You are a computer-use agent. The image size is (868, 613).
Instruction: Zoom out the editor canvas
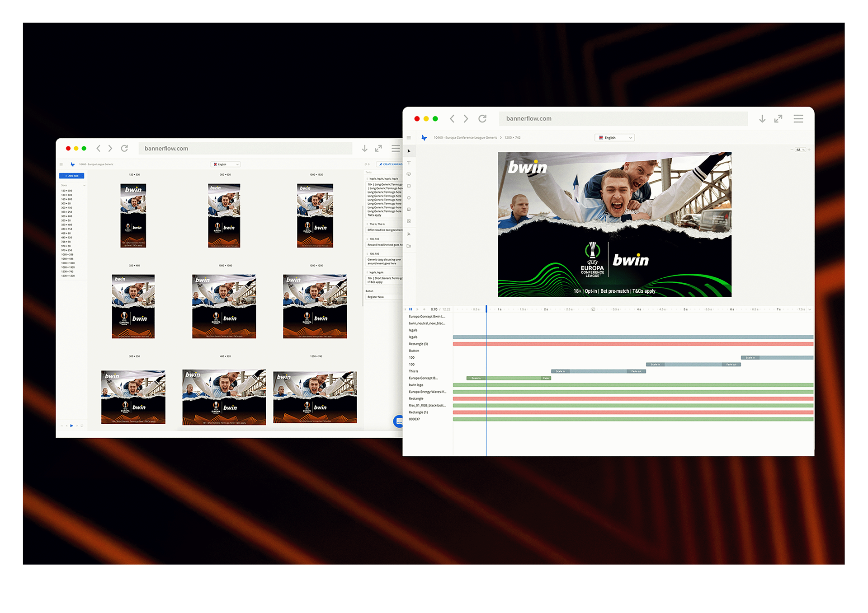pyautogui.click(x=792, y=150)
